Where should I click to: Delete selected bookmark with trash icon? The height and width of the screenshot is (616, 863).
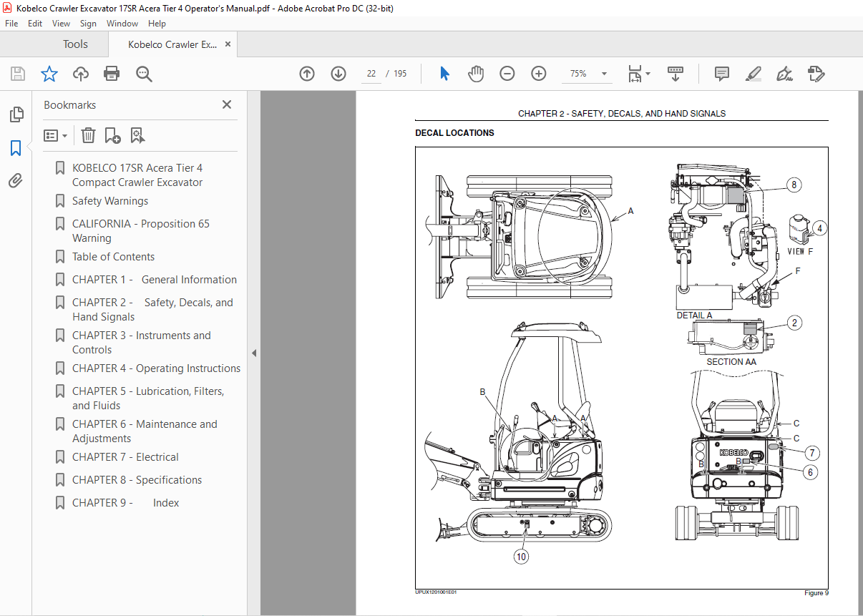[88, 135]
